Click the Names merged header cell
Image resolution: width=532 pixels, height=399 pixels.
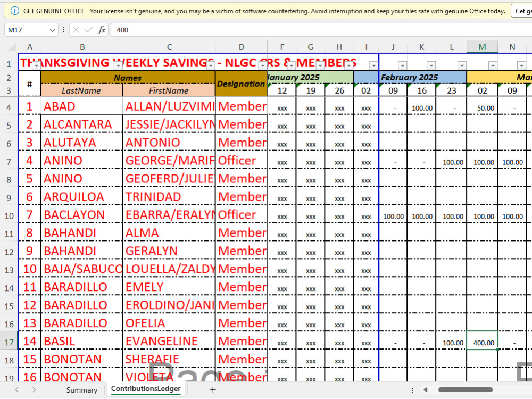(128, 78)
